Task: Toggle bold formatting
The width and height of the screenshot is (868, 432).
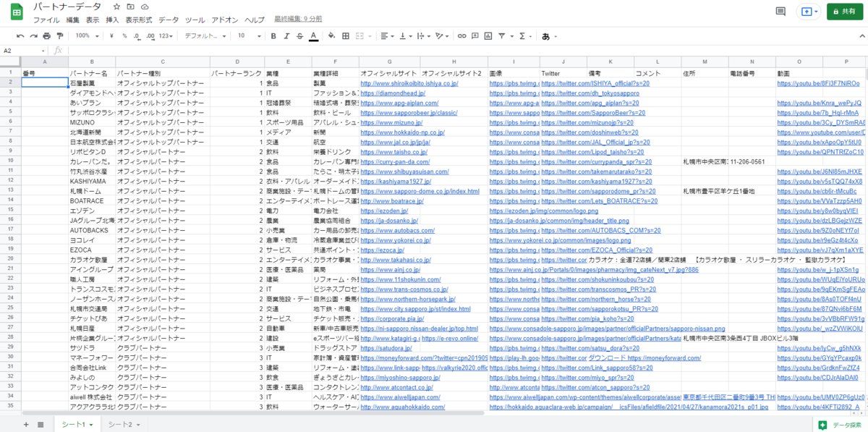Action: coord(273,35)
